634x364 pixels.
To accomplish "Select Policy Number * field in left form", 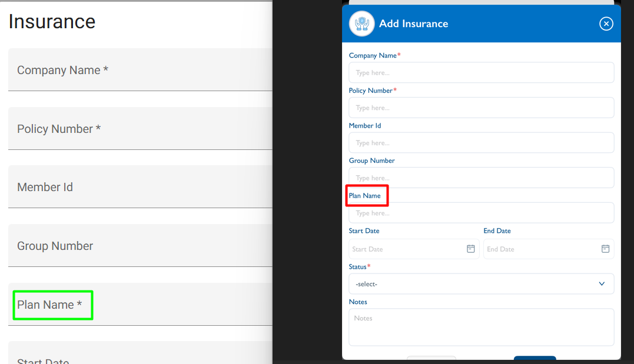I will (140, 129).
